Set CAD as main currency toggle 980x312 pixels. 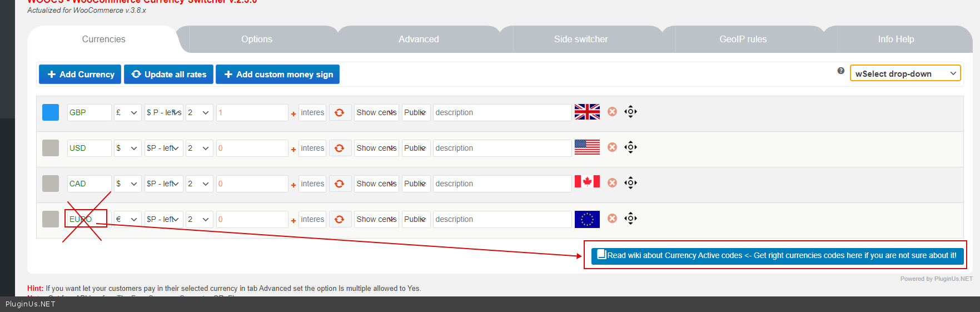51,184
